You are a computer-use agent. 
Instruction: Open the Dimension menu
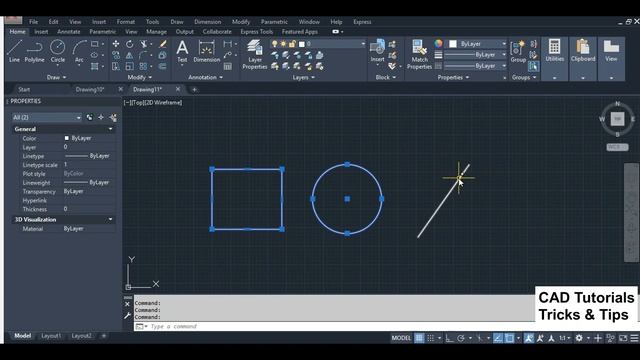tap(207, 22)
